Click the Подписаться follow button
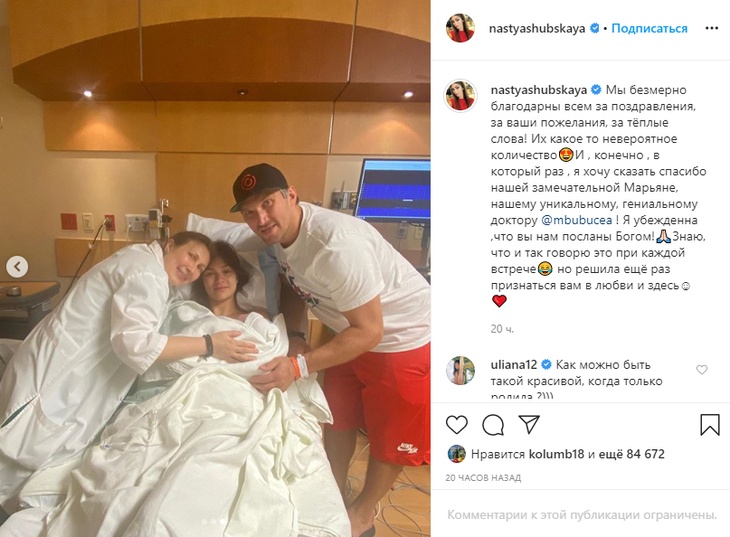Screen dimensions: 730x537 tap(649, 28)
